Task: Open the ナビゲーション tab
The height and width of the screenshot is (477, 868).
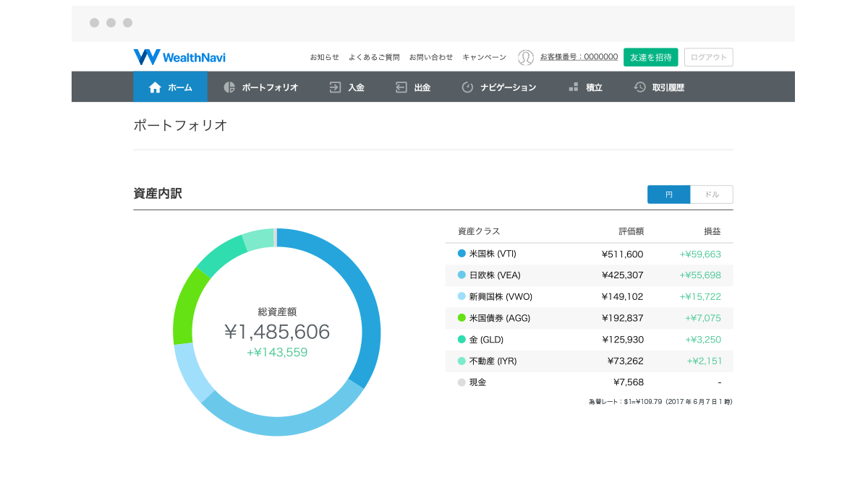Action: click(499, 87)
